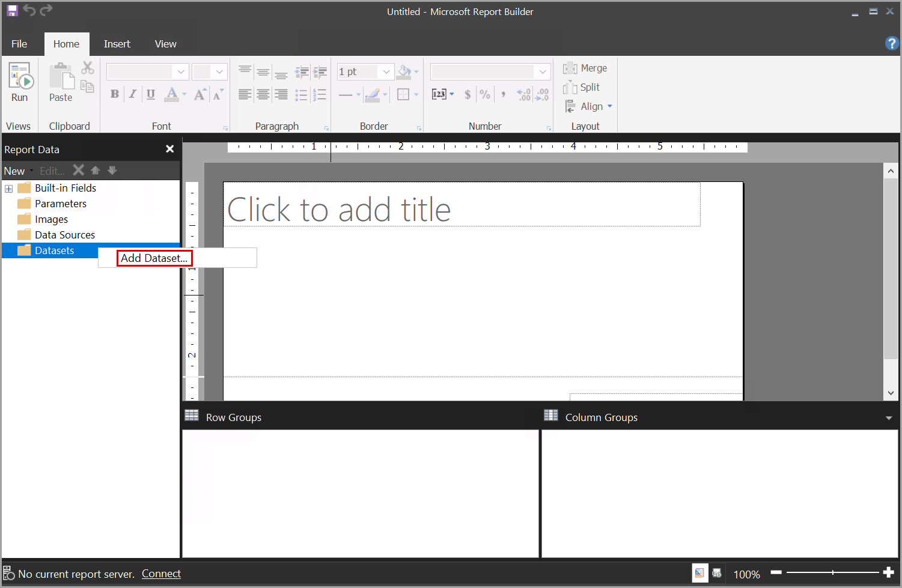Click the Merge cells icon

tap(585, 68)
